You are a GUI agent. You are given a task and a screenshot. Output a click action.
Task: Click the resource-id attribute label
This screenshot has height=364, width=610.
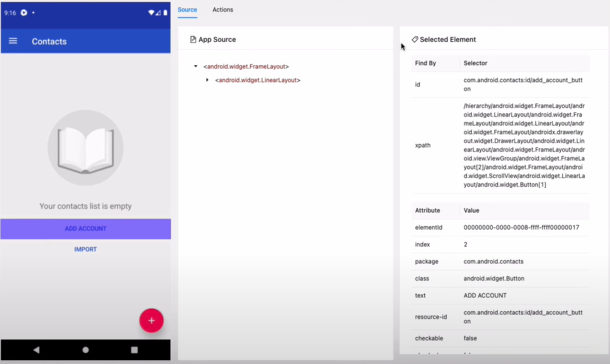(431, 317)
